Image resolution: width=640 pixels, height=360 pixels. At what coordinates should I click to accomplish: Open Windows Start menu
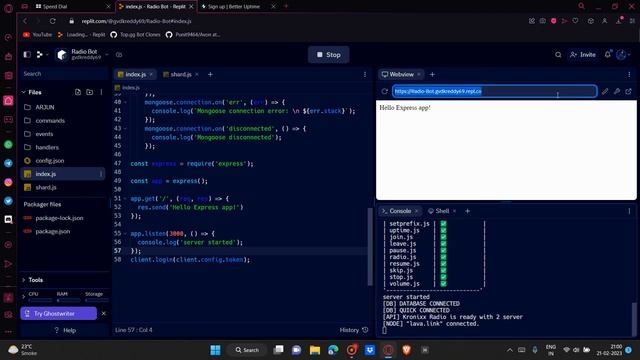click(x=215, y=350)
